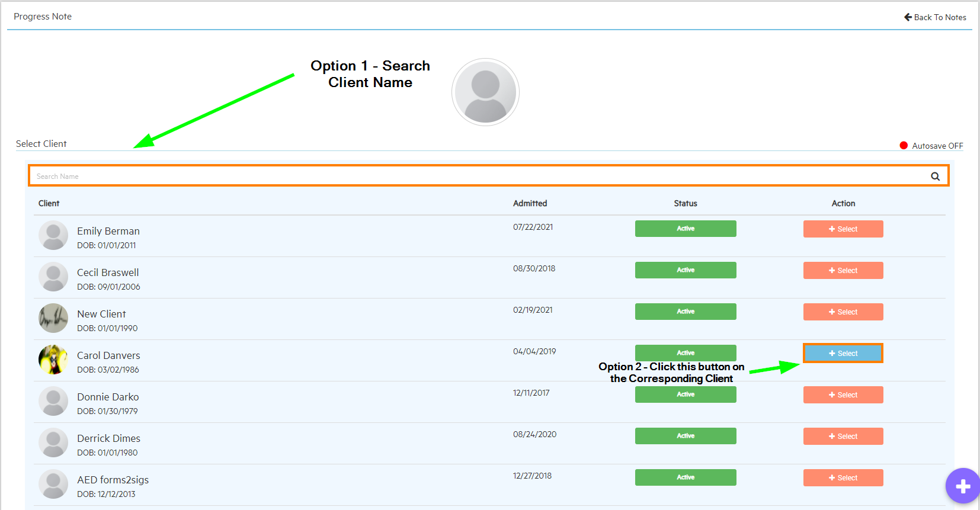Click Select for AED forms2sigs
Image resolution: width=980 pixels, height=510 pixels.
coord(843,478)
